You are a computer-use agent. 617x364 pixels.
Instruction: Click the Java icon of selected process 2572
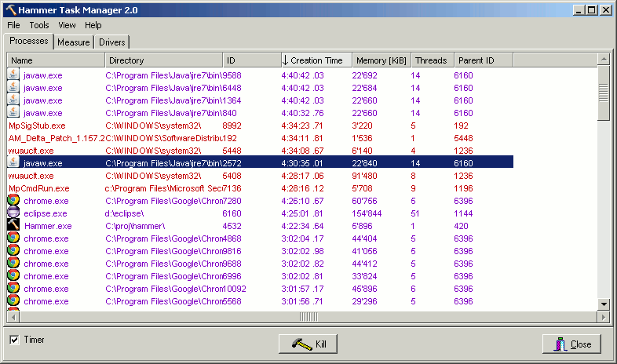point(13,162)
